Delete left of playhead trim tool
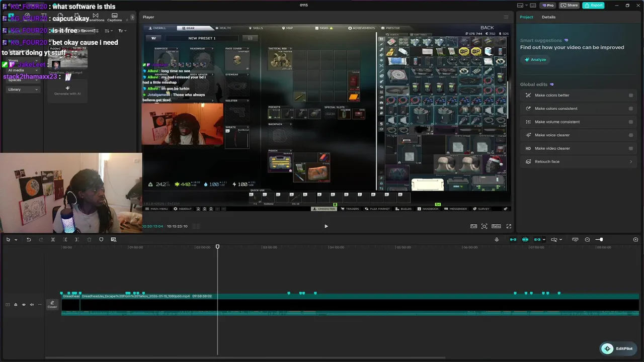This screenshot has width=644, height=362. tap(65, 239)
